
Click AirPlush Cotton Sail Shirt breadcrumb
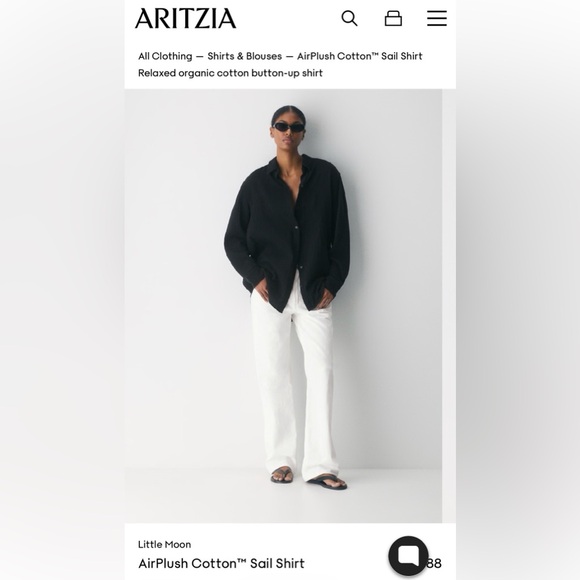360,56
